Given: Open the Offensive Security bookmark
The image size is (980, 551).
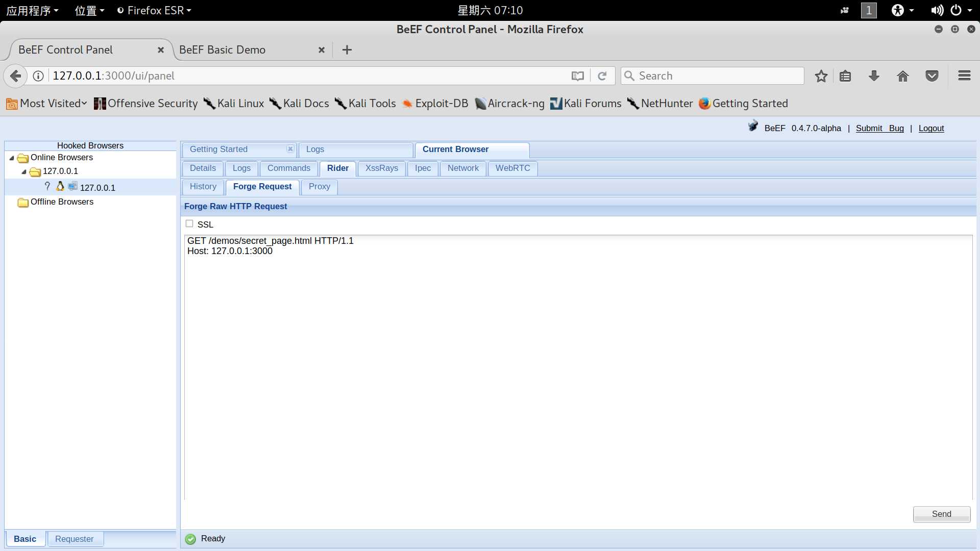Looking at the screenshot, I should pyautogui.click(x=146, y=104).
